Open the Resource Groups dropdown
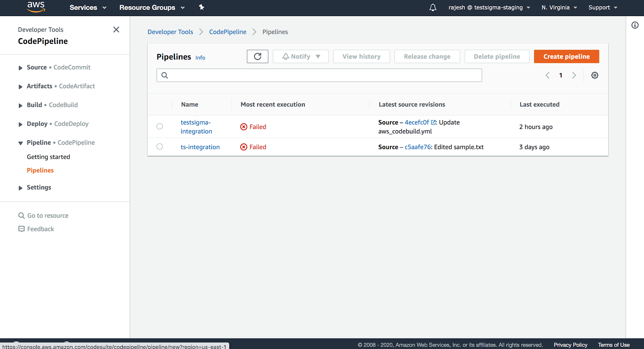The height and width of the screenshot is (349, 644). coord(152,8)
